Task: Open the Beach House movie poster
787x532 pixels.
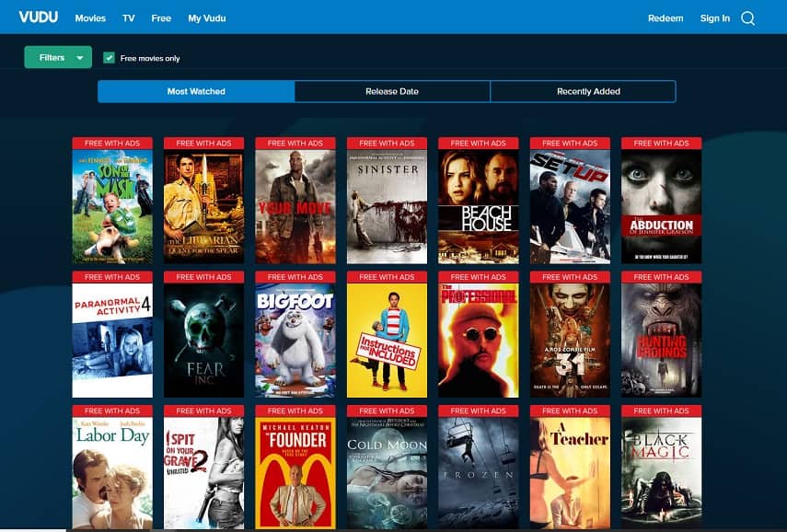Action: click(479, 207)
